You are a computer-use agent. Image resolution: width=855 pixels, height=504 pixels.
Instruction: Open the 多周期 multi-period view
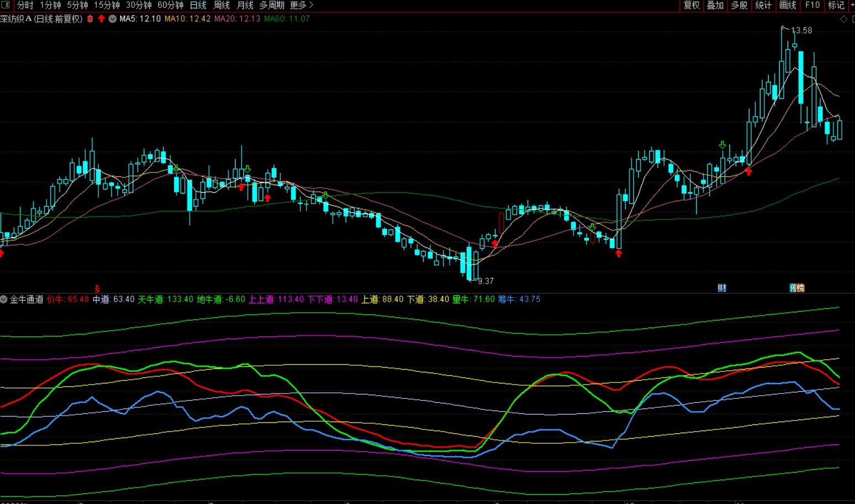pyautogui.click(x=272, y=5)
